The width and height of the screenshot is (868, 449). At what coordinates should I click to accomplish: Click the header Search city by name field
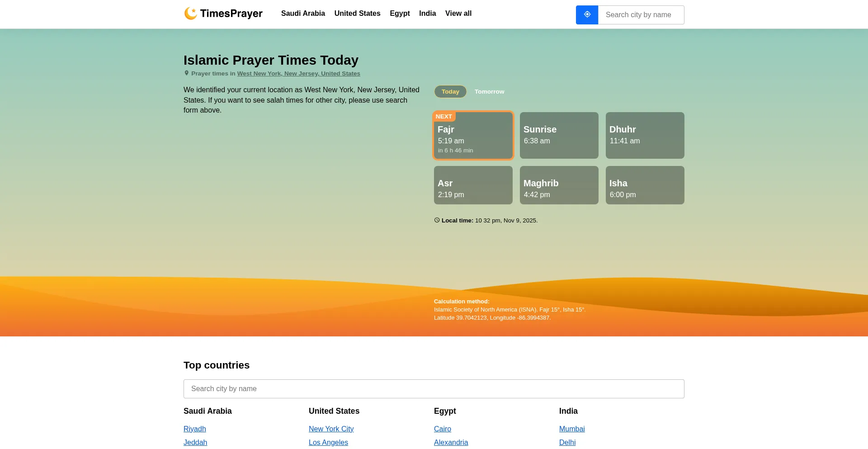click(641, 15)
